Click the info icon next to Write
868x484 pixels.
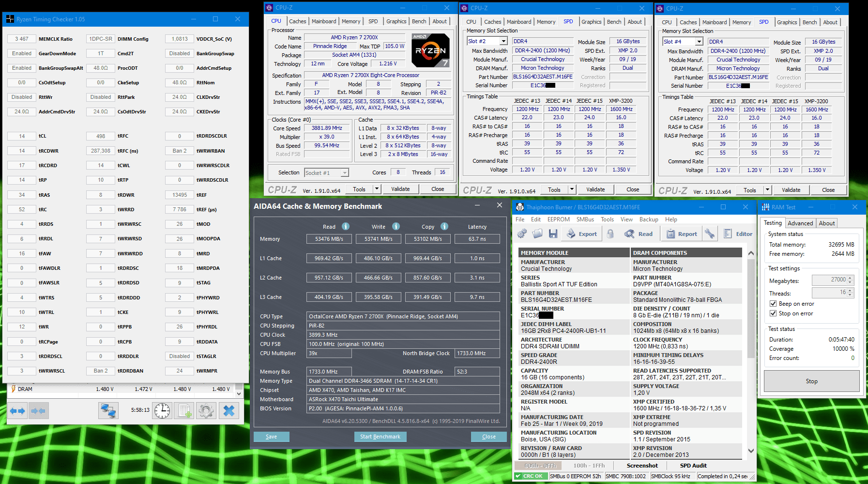[x=396, y=226]
